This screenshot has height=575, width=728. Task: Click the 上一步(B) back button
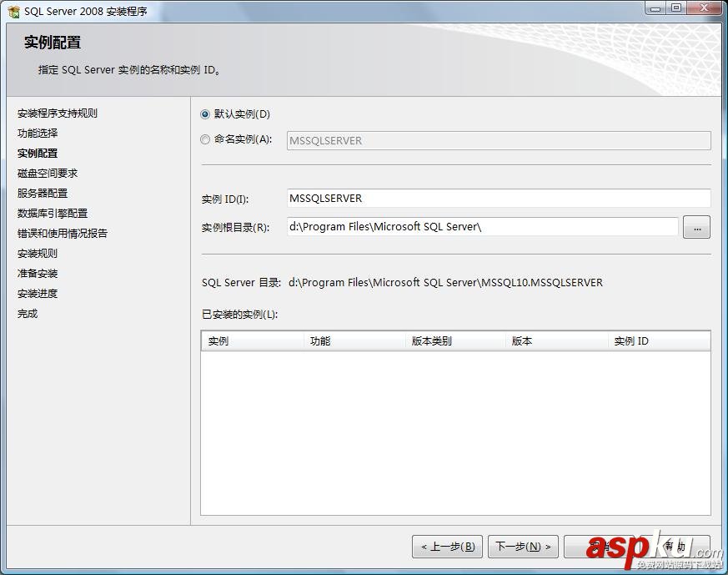point(447,547)
